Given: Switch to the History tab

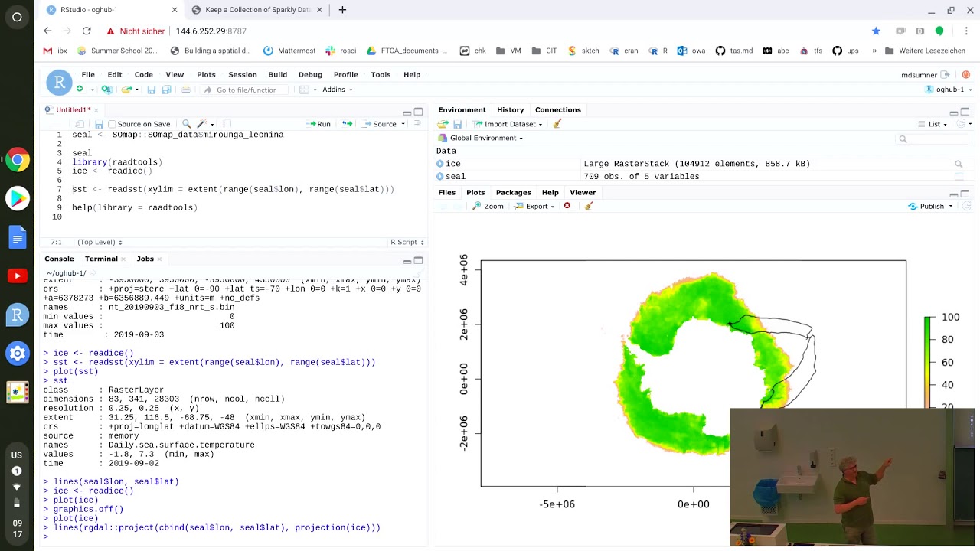Looking at the screenshot, I should 510,110.
